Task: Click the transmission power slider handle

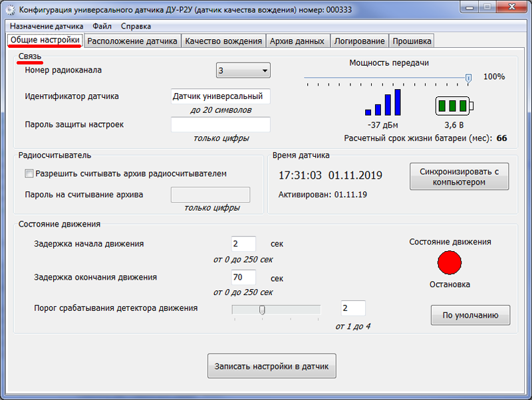Action: coord(468,78)
